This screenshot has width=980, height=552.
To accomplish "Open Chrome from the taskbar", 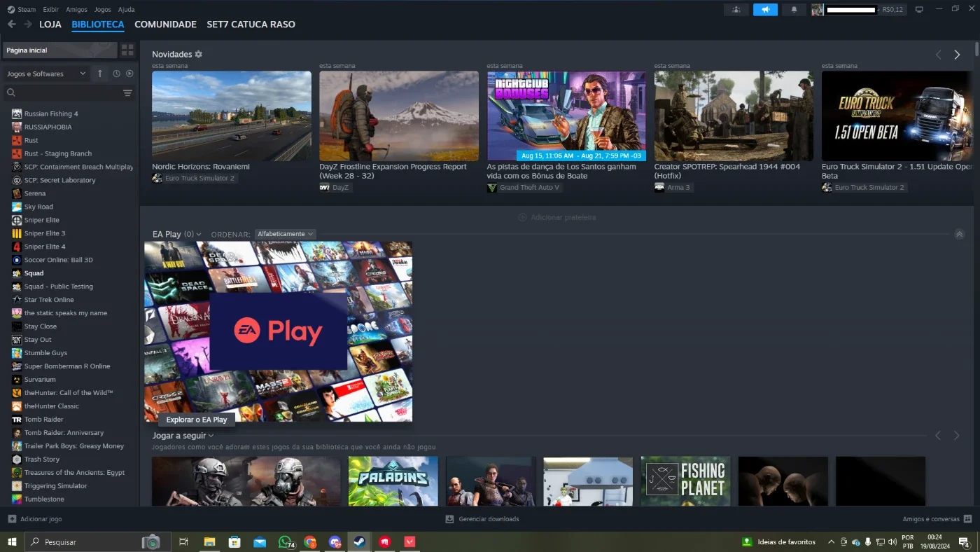I will coord(310,541).
